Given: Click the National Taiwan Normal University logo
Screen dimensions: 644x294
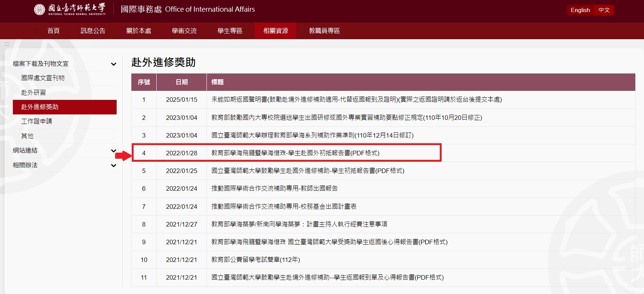Looking at the screenshot, I should coord(70,9).
